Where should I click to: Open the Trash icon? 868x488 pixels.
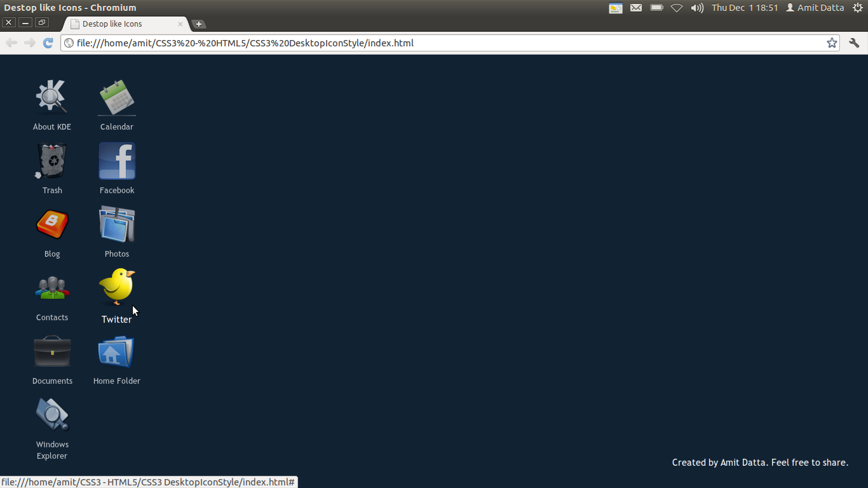pos(51,161)
